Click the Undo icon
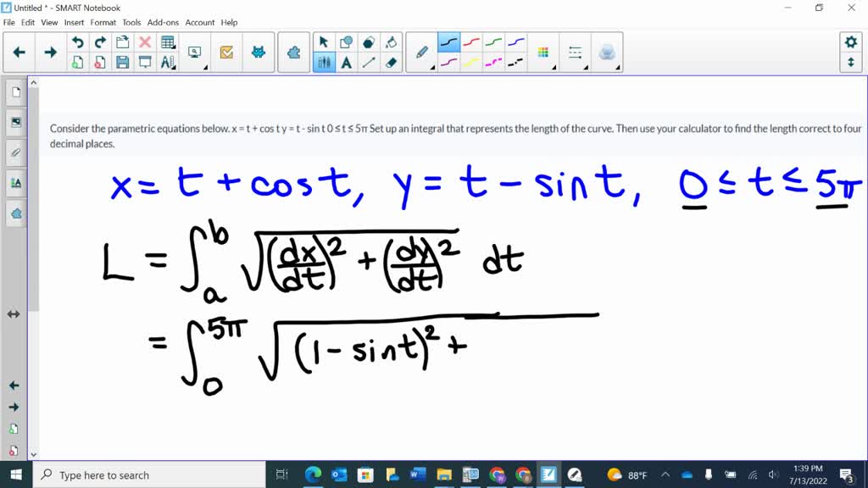The height and width of the screenshot is (488, 868). coord(78,42)
